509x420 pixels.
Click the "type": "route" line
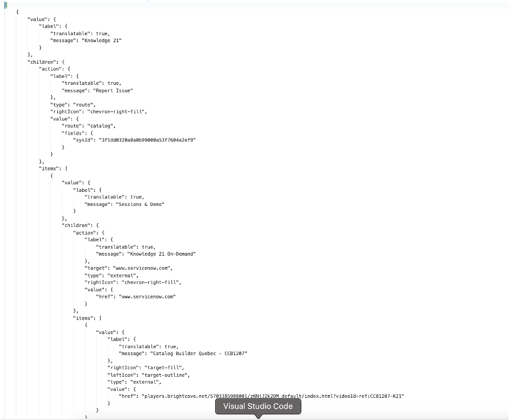coord(73,105)
